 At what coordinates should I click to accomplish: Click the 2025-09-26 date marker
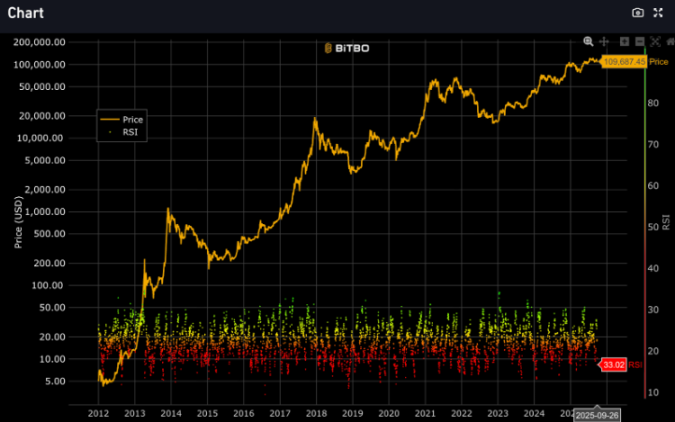click(x=597, y=413)
